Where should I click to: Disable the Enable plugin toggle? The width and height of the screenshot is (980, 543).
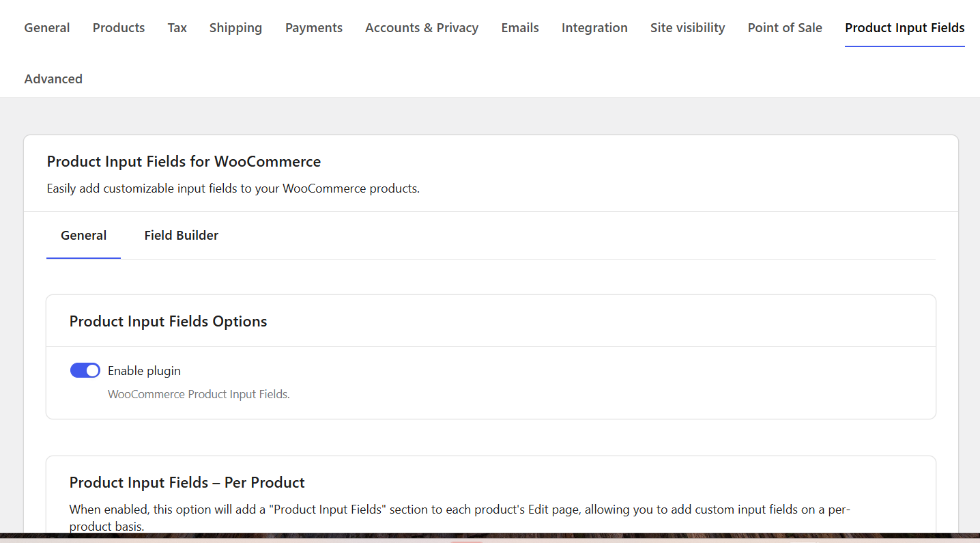tap(85, 370)
